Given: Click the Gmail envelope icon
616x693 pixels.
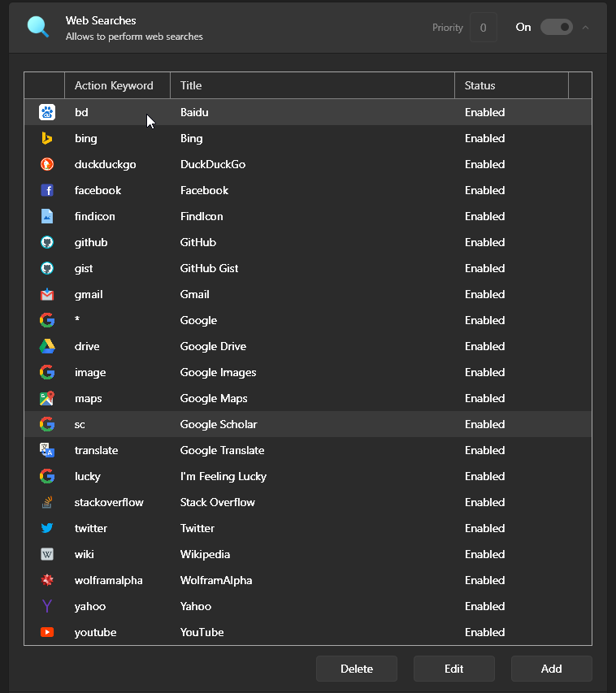Looking at the screenshot, I should [46, 294].
